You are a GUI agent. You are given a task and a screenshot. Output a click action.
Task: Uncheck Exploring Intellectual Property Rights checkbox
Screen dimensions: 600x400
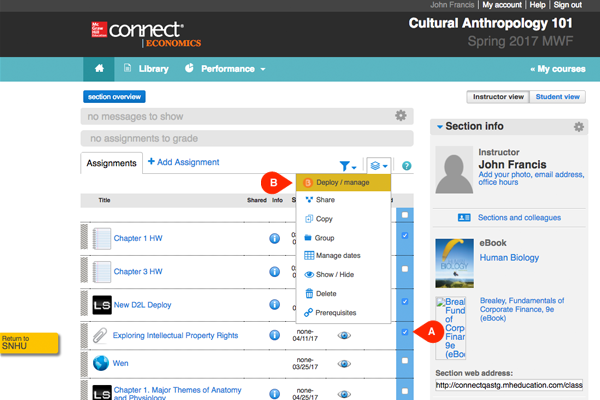[403, 333]
